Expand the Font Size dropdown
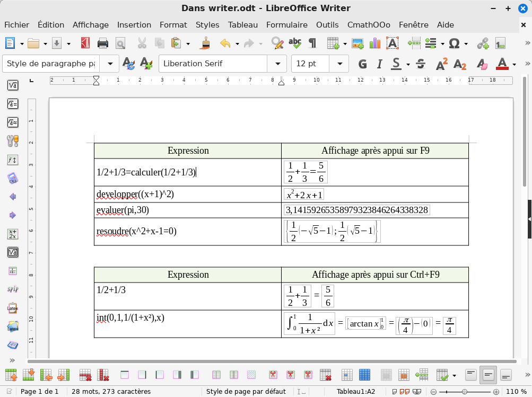 coord(339,64)
